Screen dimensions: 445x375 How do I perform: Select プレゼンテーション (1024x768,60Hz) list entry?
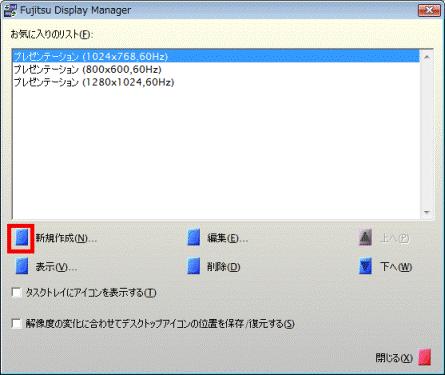[x=216, y=56]
